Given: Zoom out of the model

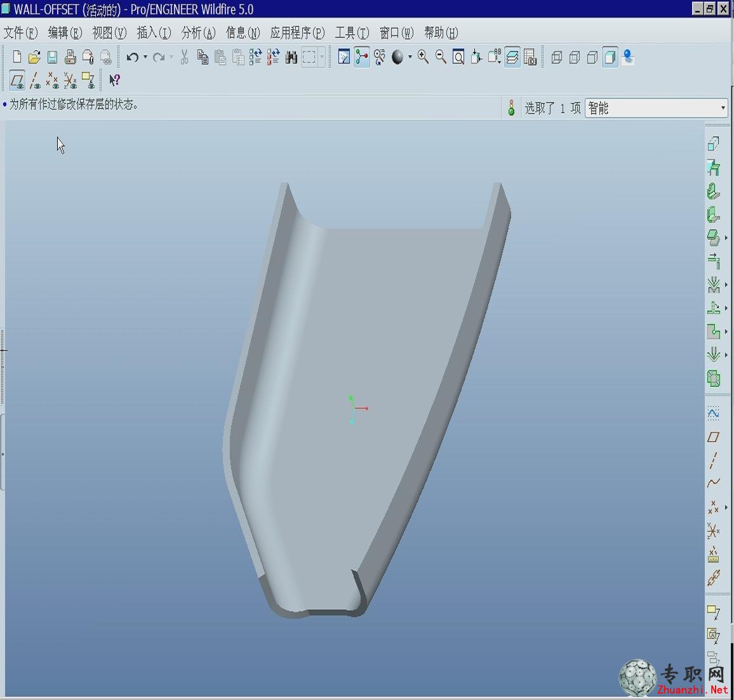Looking at the screenshot, I should (441, 57).
